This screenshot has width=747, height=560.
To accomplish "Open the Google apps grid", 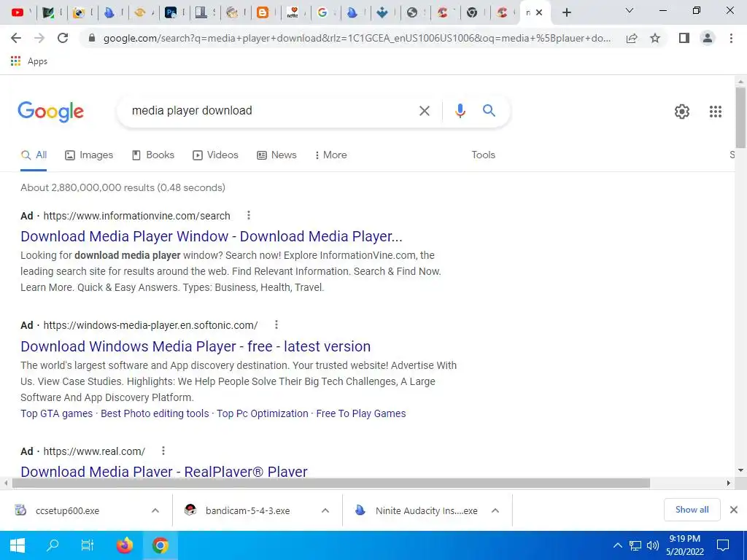I will pyautogui.click(x=715, y=112).
